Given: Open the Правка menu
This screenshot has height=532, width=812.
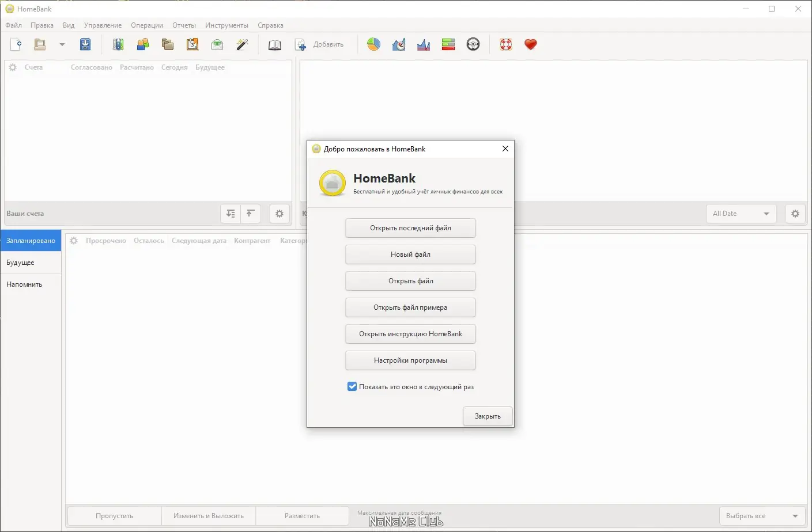Looking at the screenshot, I should (x=42, y=25).
